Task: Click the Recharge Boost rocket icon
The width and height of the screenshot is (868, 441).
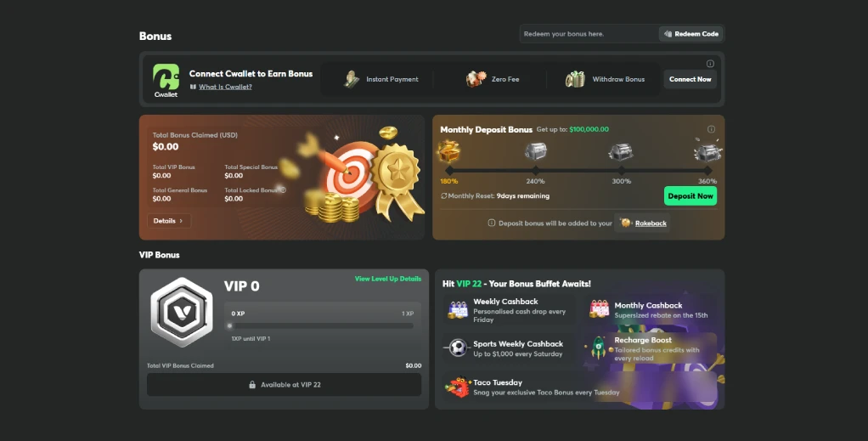Action: [599, 348]
